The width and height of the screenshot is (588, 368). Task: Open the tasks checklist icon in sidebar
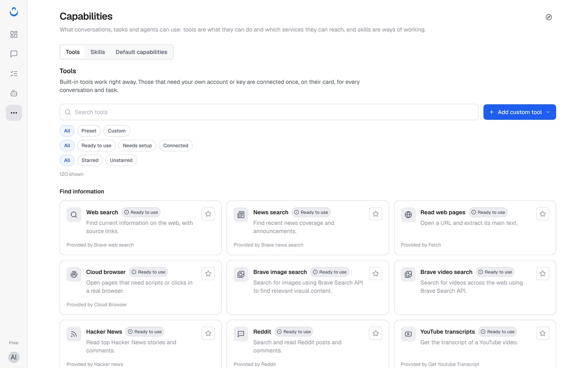14,74
